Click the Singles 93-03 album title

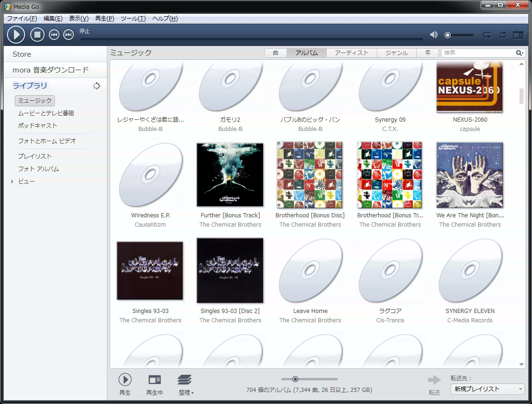click(150, 311)
